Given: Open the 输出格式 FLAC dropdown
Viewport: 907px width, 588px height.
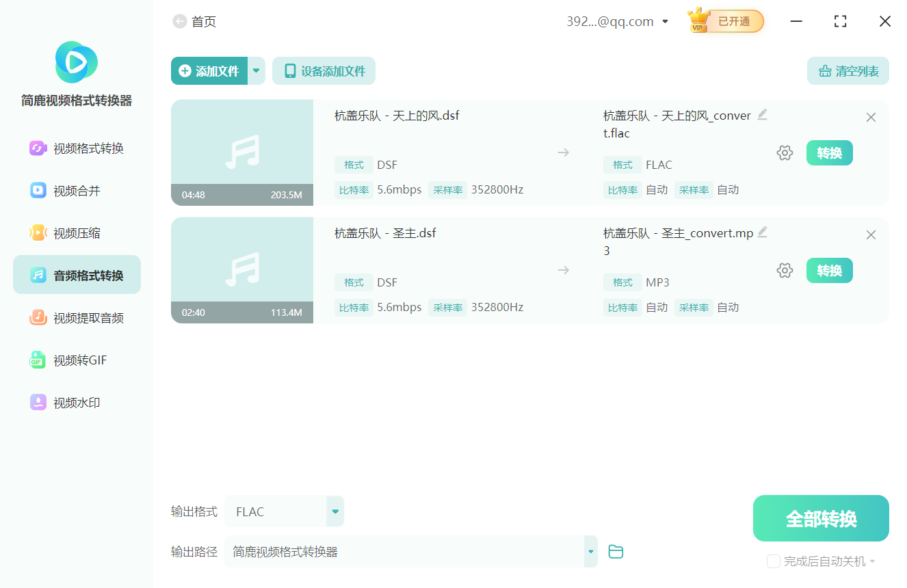Looking at the screenshot, I should pyautogui.click(x=334, y=511).
